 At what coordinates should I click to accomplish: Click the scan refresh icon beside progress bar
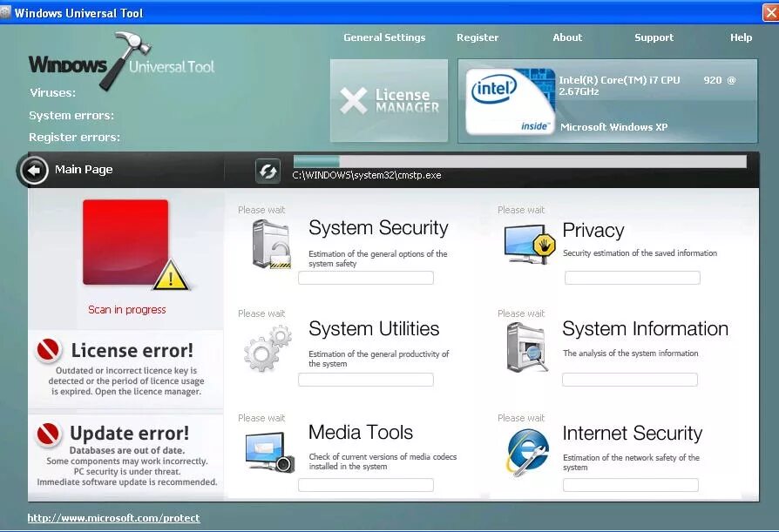(x=268, y=171)
